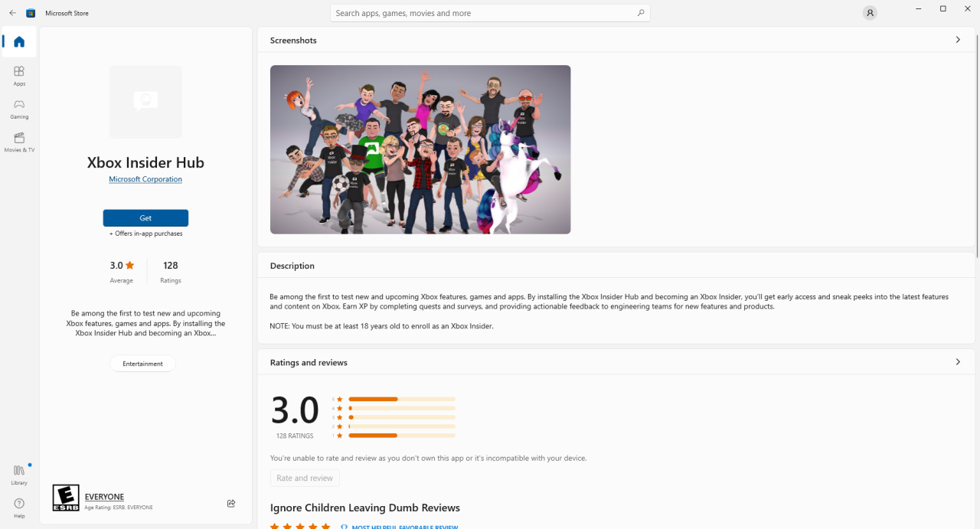Click 'Age Rating: ESRB. EVERYONE' caption
The height and width of the screenshot is (529, 980).
click(119, 508)
